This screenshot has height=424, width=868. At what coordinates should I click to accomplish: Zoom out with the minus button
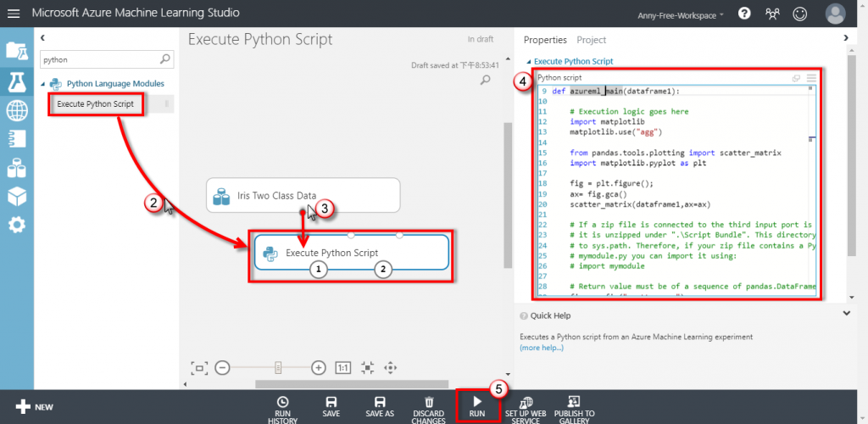[x=222, y=367]
